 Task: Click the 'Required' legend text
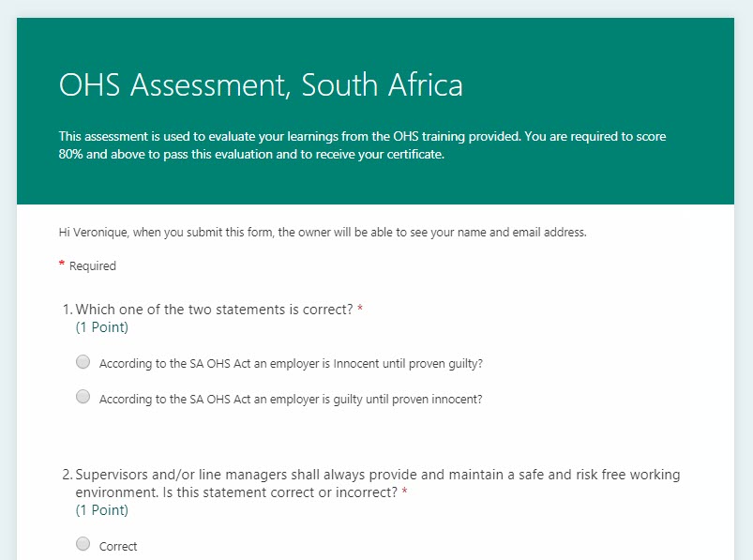[x=93, y=266]
